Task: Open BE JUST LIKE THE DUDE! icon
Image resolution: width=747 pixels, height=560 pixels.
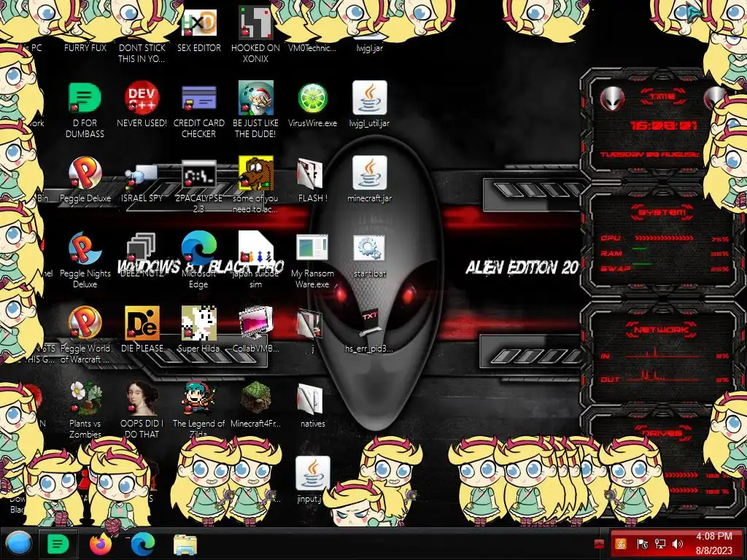Action: point(256,98)
